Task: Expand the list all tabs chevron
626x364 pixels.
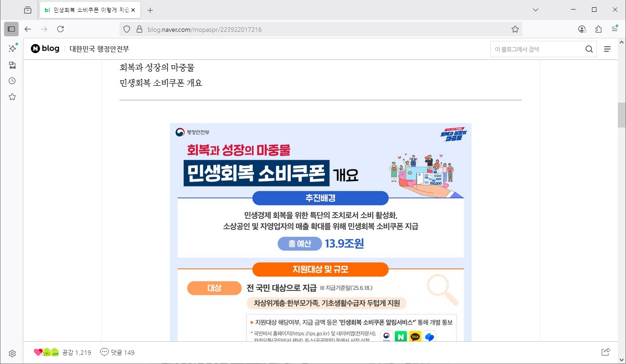Action: tap(536, 10)
